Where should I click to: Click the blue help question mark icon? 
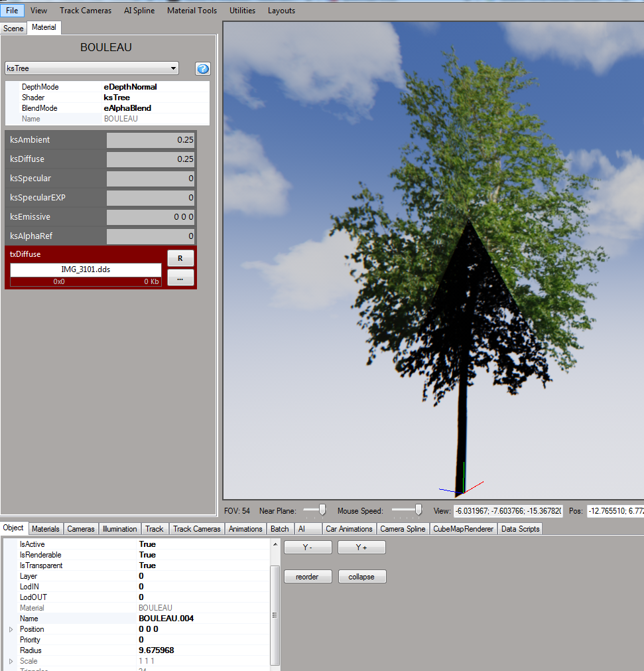202,69
